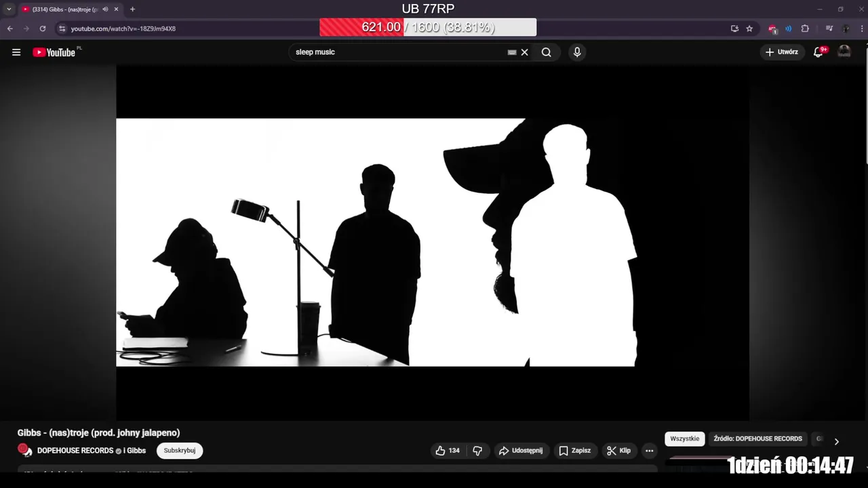The width and height of the screenshot is (868, 488).
Task: Like the video with thumbs up
Action: pyautogui.click(x=448, y=451)
